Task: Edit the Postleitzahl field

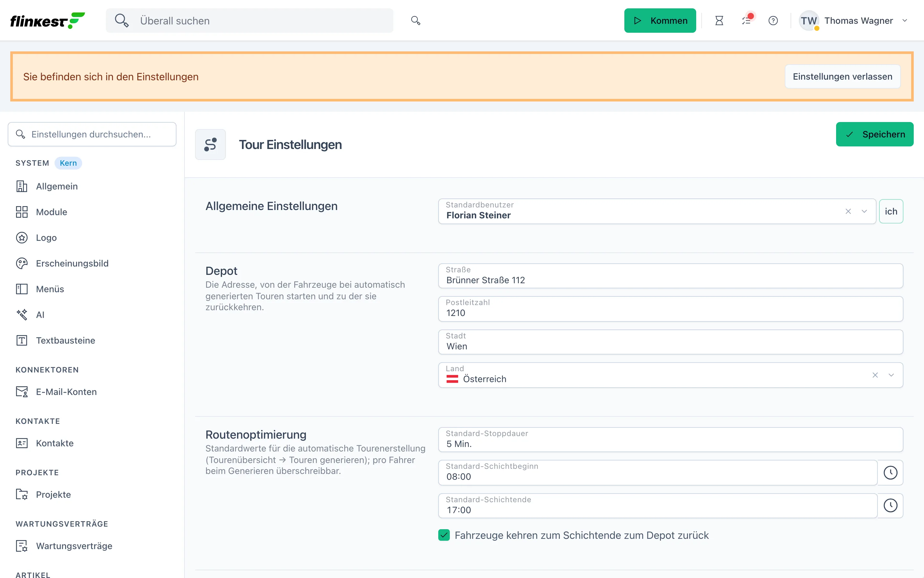Action: coord(671,309)
